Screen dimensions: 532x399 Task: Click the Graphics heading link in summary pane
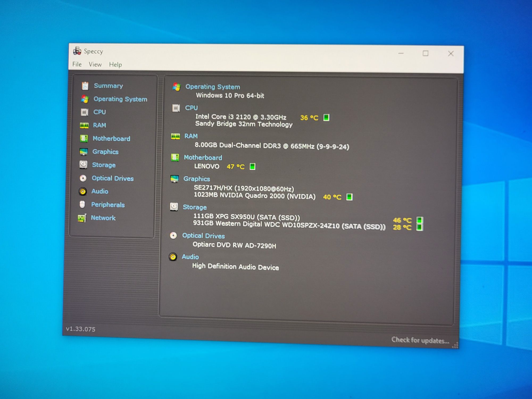tap(197, 179)
